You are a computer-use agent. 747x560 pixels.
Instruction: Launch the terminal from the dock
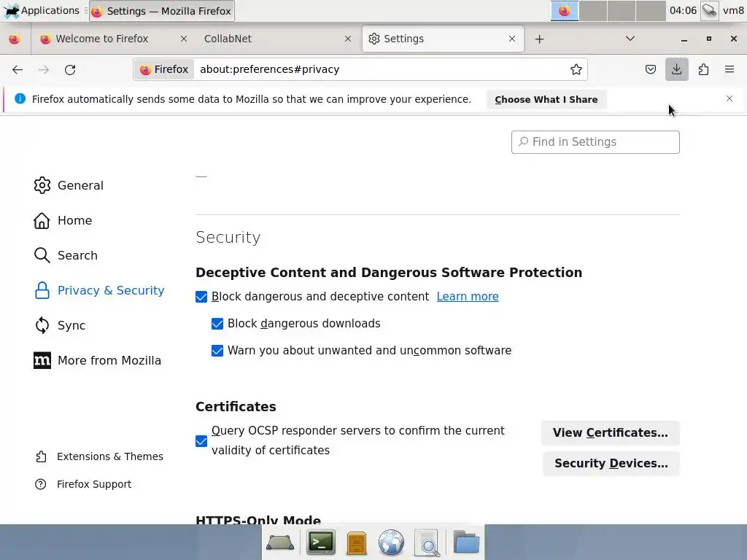point(320,542)
